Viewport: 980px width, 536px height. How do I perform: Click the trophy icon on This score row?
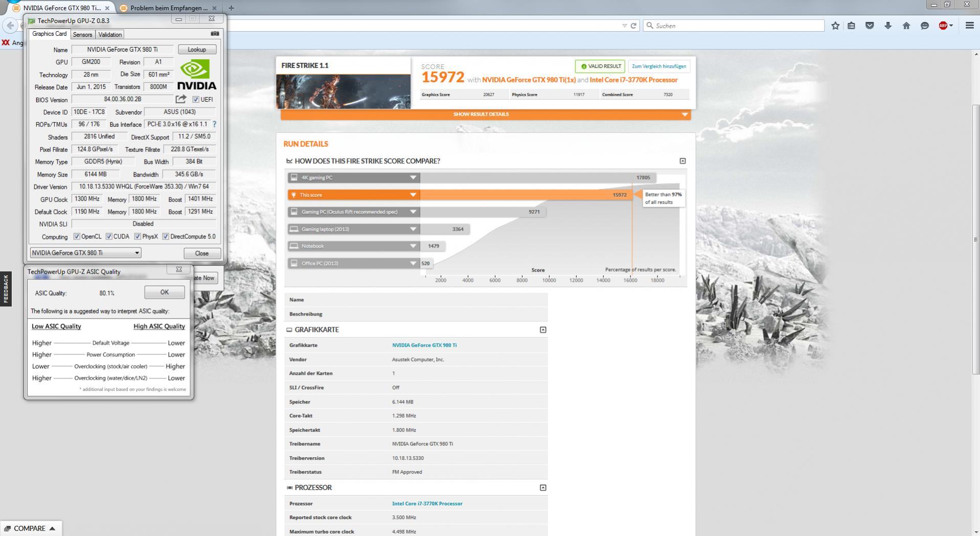point(293,195)
